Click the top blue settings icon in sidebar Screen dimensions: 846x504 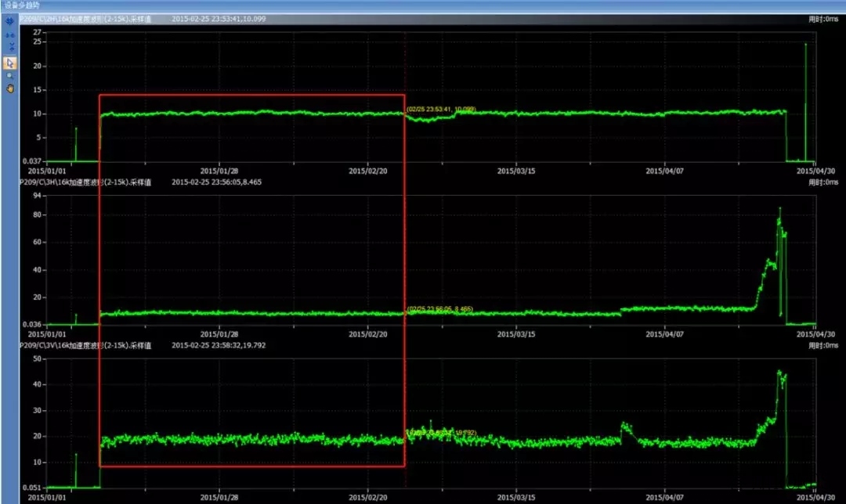tap(10, 21)
